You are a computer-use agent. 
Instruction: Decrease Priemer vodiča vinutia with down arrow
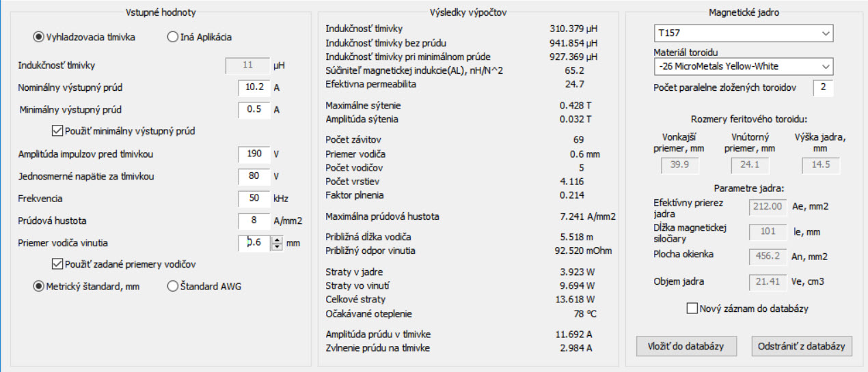(277, 246)
